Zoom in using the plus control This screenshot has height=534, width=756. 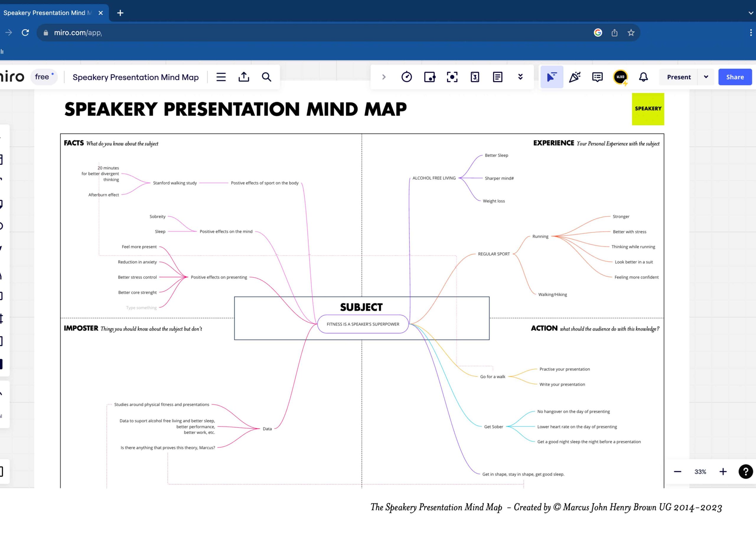[723, 471]
